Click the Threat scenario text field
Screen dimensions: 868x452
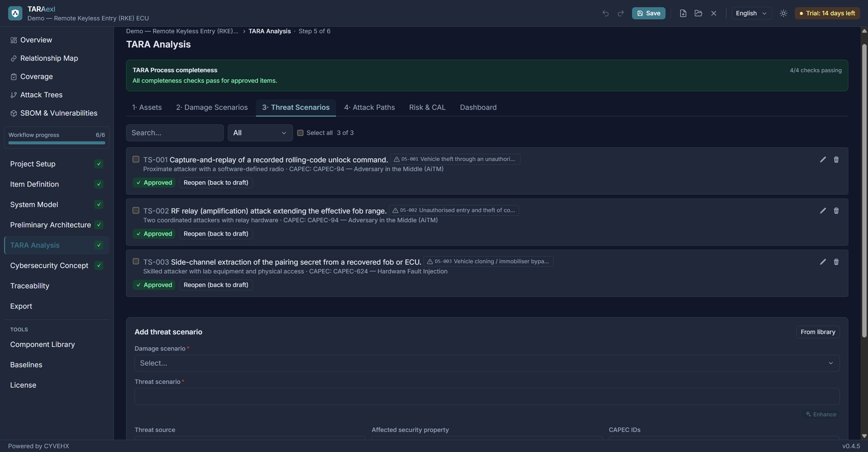(x=487, y=396)
